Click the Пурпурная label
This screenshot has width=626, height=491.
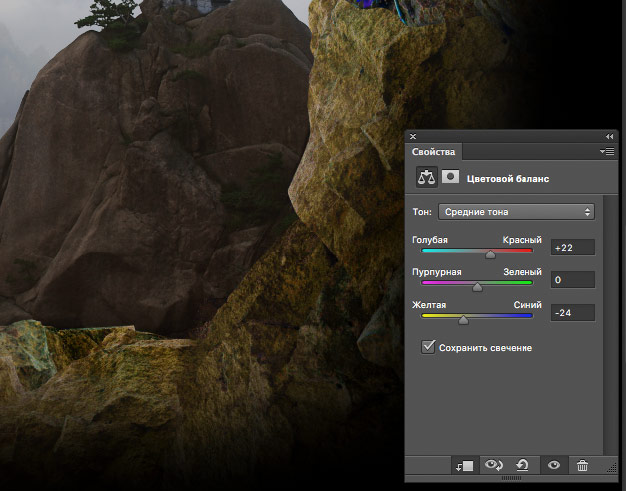point(437,272)
